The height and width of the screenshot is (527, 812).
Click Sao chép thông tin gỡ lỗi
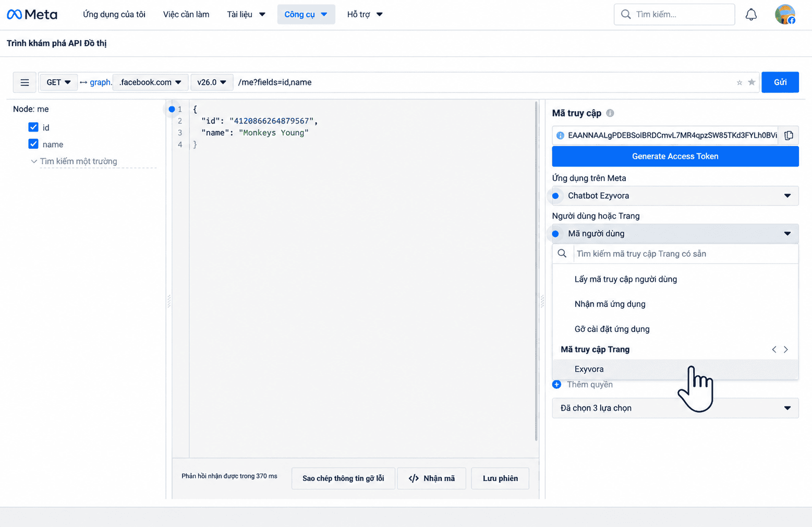[343, 478]
